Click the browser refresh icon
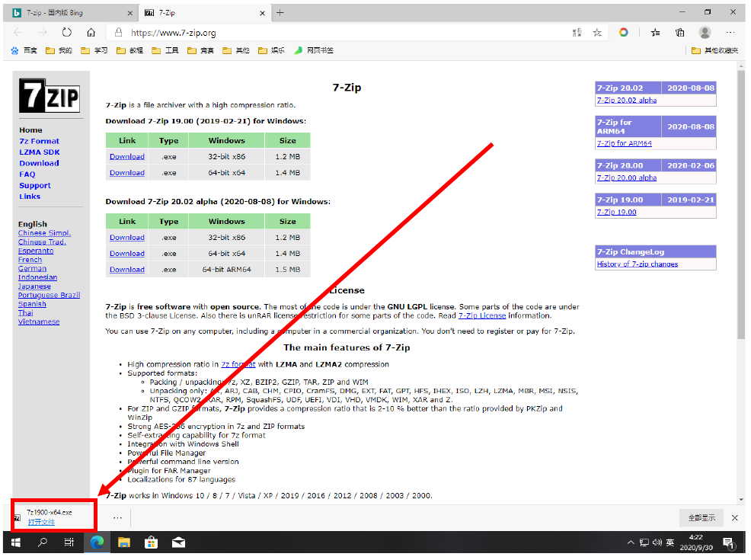The image size is (751, 560). point(66,33)
